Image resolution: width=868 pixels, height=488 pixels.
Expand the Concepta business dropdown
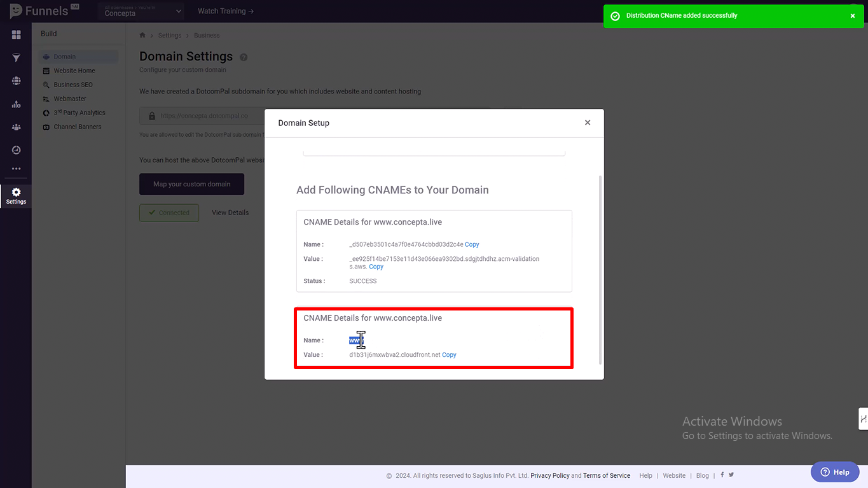click(141, 11)
